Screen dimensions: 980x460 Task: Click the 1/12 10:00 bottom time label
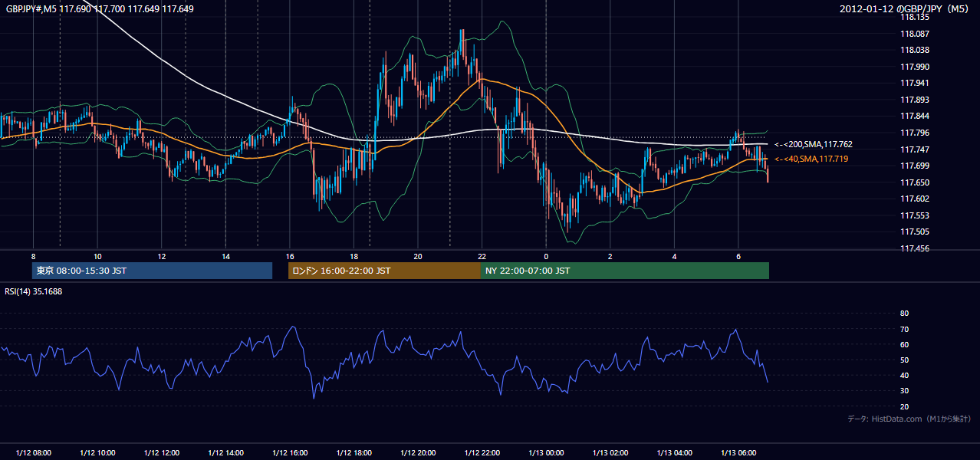pyautogui.click(x=97, y=453)
